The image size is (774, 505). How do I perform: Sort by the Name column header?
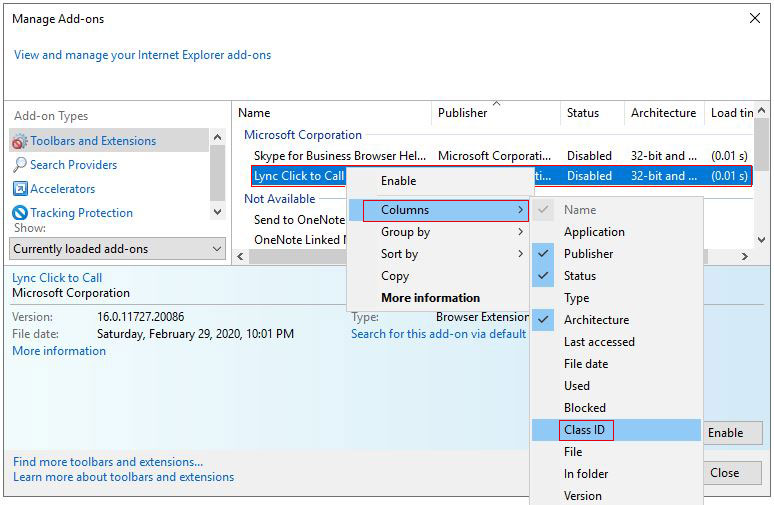pos(332,113)
